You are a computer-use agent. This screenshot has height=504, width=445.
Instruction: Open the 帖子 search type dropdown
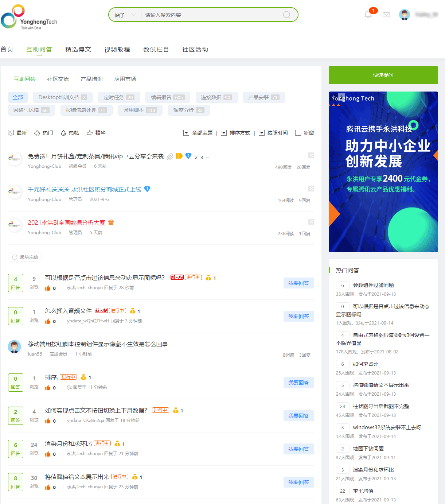click(x=125, y=15)
